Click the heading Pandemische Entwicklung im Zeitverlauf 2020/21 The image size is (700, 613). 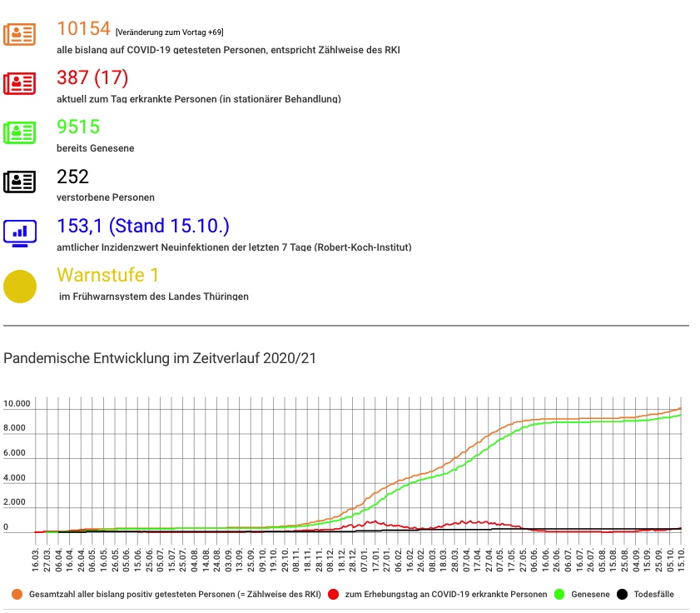coord(160,358)
